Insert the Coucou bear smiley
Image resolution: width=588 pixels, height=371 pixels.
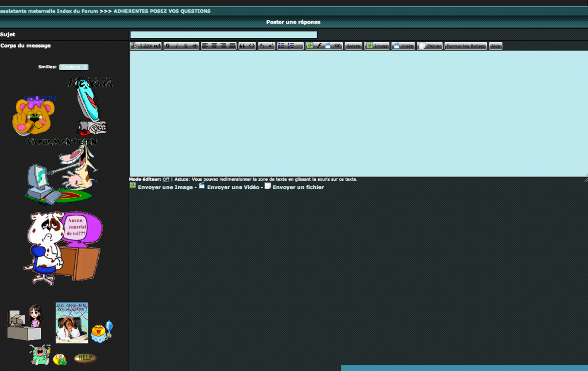[34, 115]
